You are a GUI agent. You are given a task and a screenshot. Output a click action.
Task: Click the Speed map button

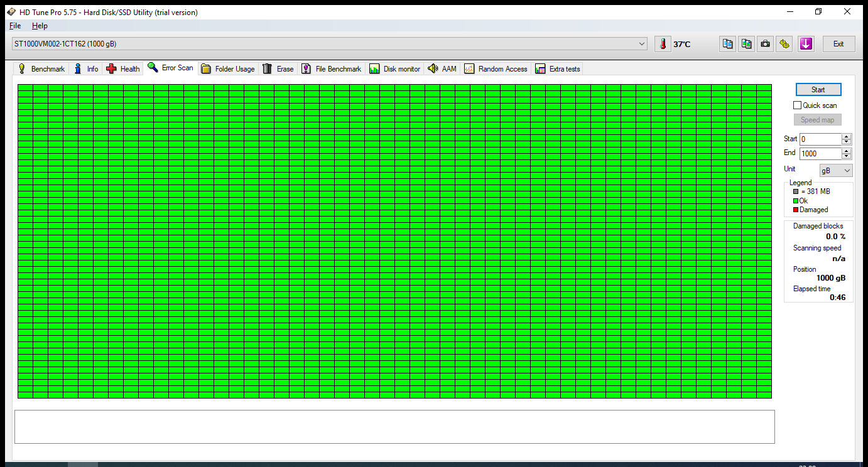(817, 120)
